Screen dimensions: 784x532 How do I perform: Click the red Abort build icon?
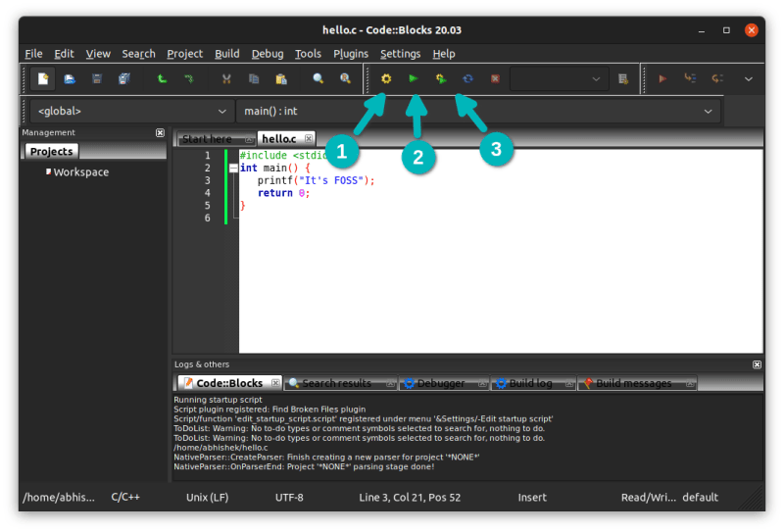click(x=495, y=78)
